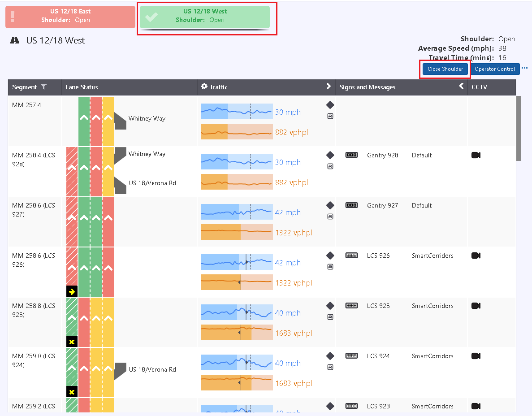
Task: Click Gantry 927 label
Action: [x=382, y=206]
